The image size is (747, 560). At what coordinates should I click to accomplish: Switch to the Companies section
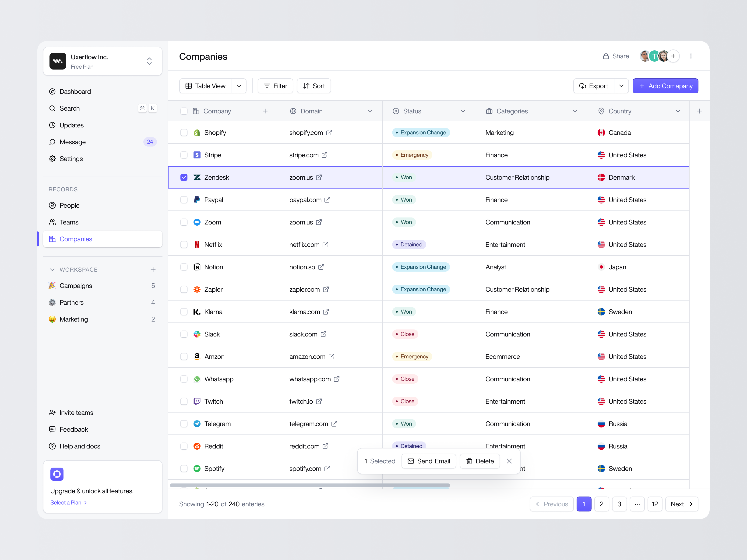[x=76, y=239]
